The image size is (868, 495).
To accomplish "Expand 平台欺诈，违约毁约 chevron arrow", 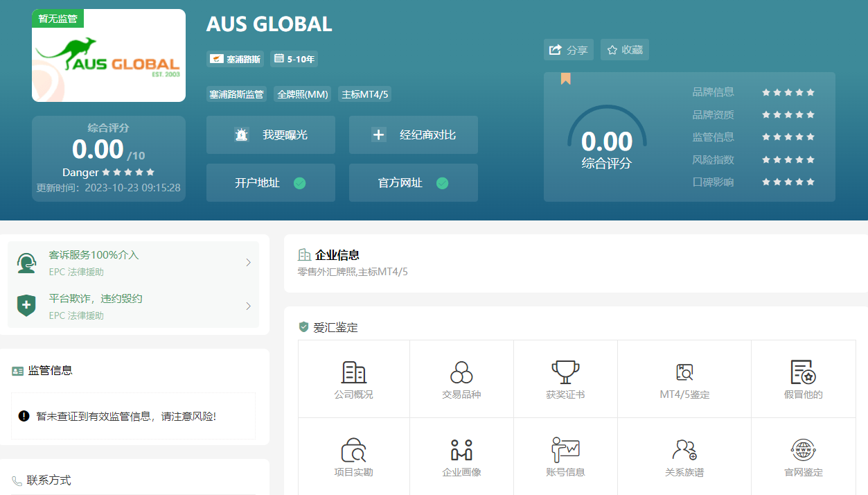I will click(x=249, y=306).
